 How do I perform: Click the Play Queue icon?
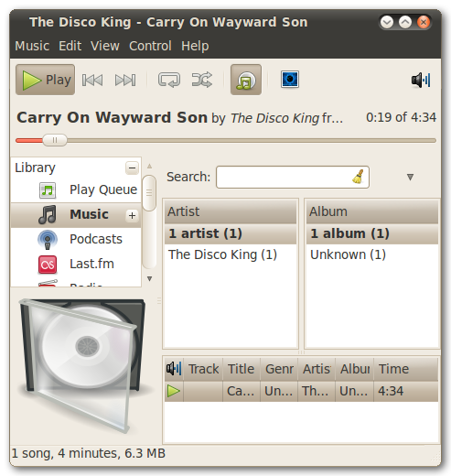[x=48, y=190]
